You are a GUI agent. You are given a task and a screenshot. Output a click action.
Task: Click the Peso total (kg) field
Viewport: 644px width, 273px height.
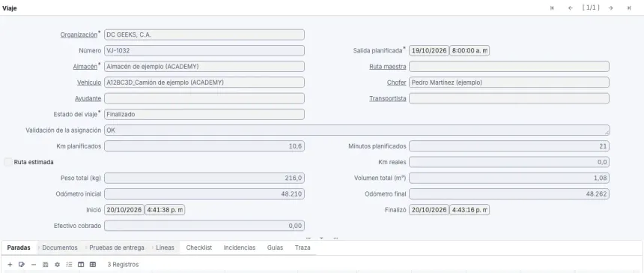[x=204, y=178]
